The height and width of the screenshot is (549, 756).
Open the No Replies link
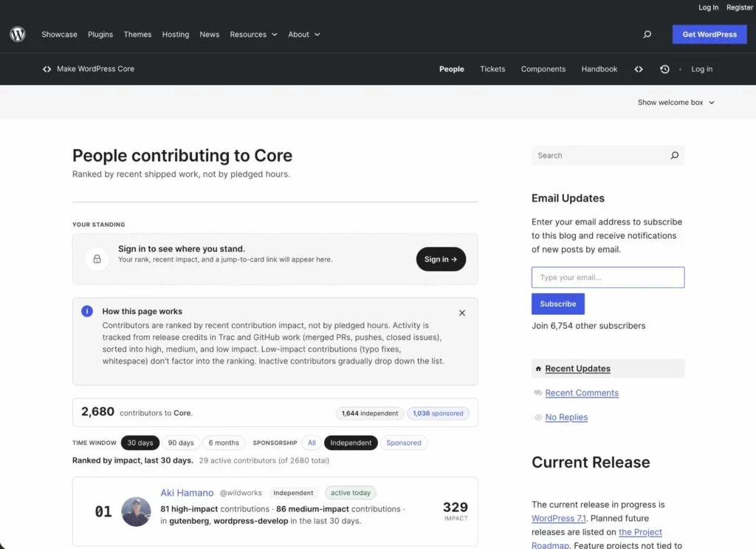click(566, 417)
